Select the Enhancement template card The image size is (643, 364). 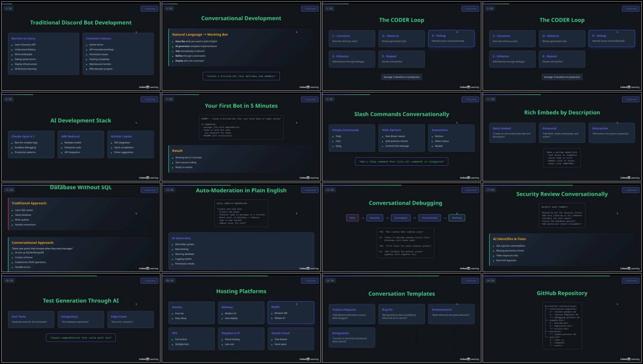451,314
